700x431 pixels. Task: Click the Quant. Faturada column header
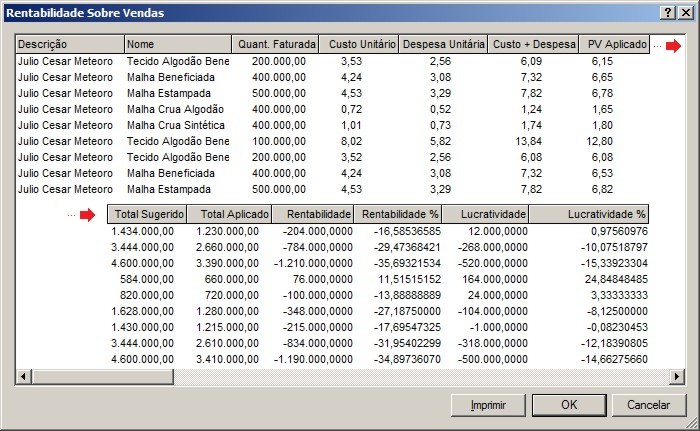(x=276, y=45)
